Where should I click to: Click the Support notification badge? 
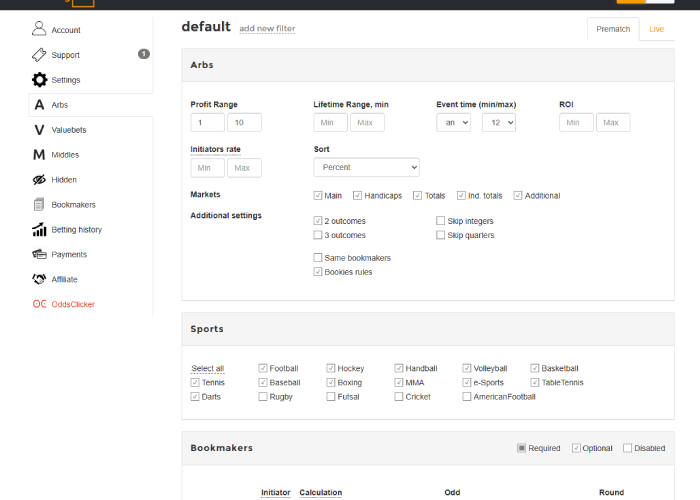(x=144, y=54)
